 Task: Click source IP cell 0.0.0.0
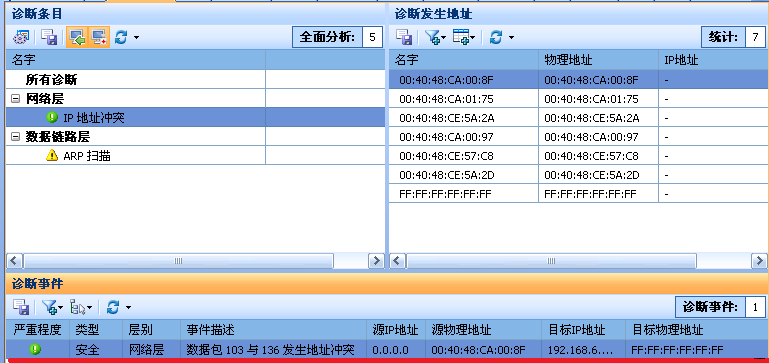(396, 350)
